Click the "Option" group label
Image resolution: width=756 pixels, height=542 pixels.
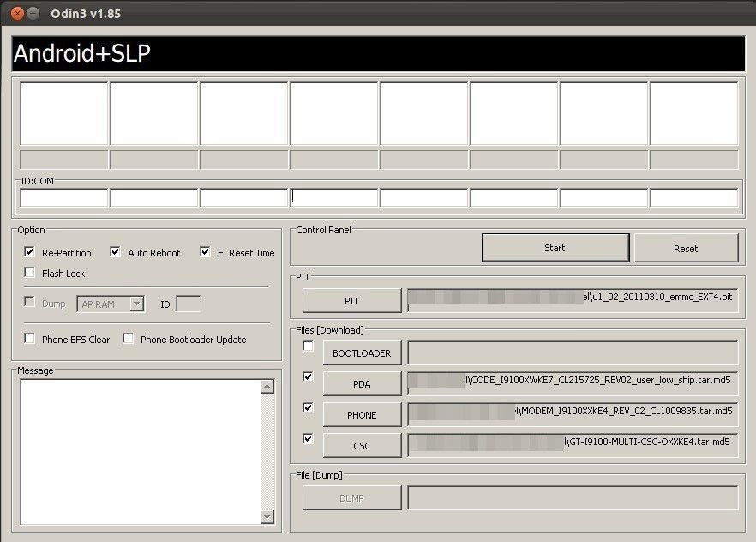[32, 230]
